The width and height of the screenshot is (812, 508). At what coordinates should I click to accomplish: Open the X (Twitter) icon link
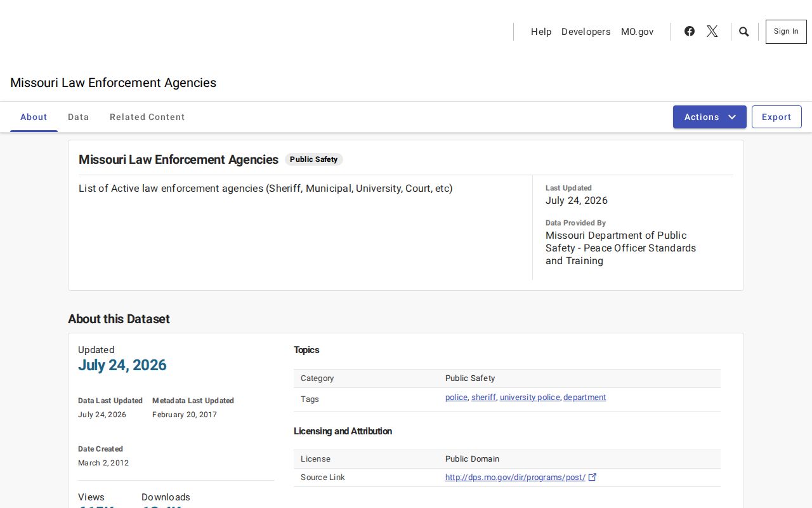712,31
